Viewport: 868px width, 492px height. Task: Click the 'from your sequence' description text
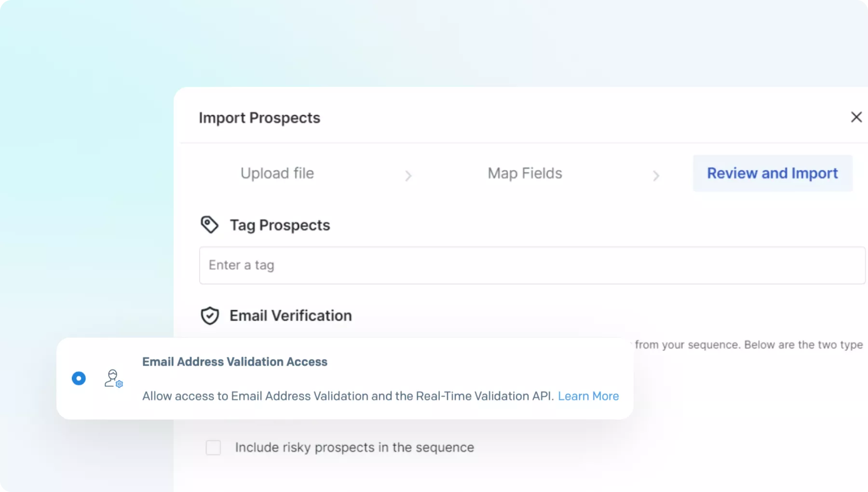pos(748,345)
